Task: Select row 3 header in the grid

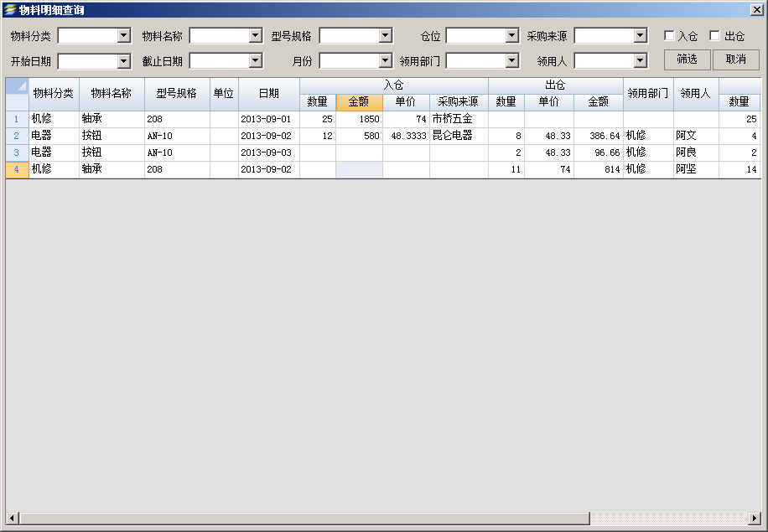Action: 17,152
